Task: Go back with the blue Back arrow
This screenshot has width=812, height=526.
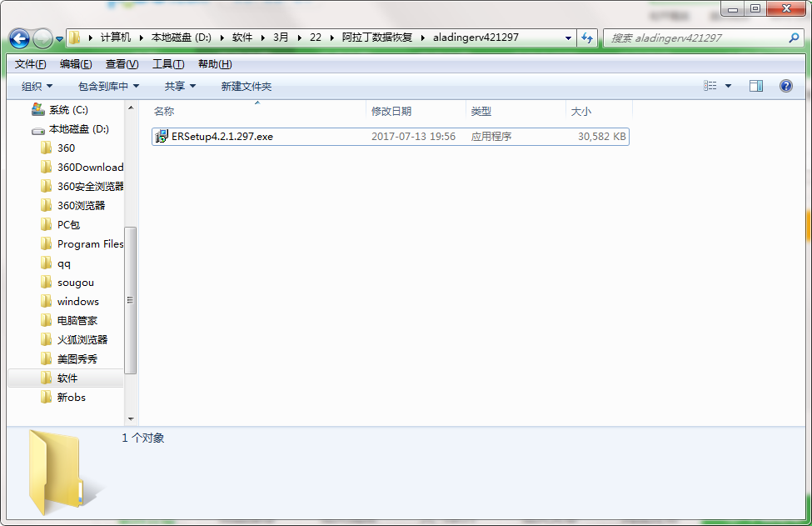Action: pos(19,38)
